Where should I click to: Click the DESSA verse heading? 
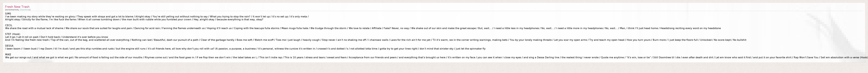pos(9,46)
